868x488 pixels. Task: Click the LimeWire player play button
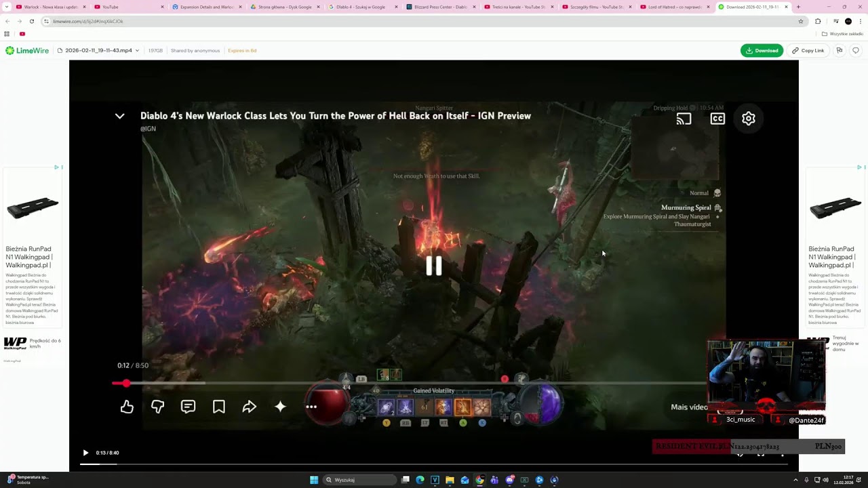[x=85, y=453]
